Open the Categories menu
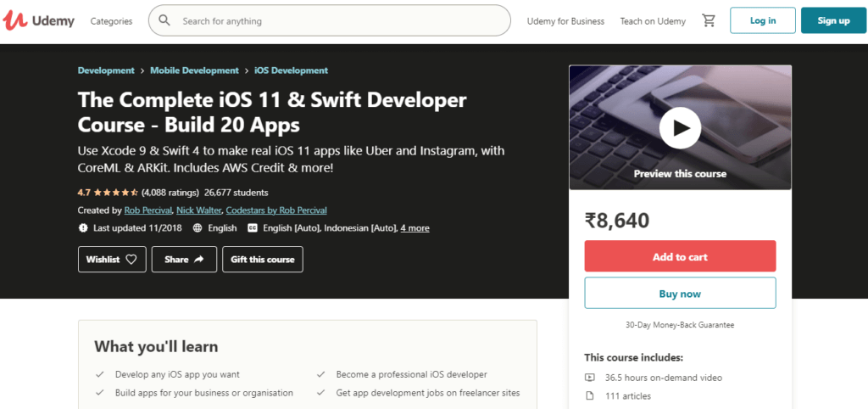 tap(111, 21)
